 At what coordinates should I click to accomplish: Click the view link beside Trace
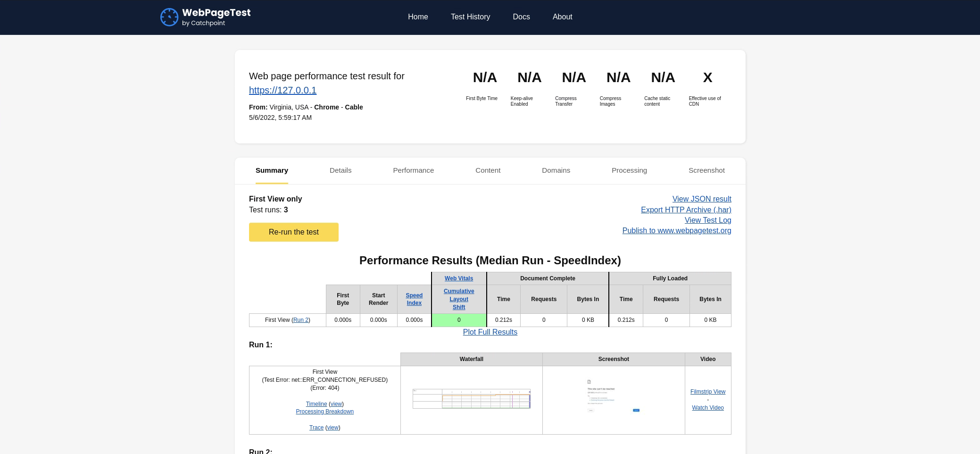tap(333, 428)
